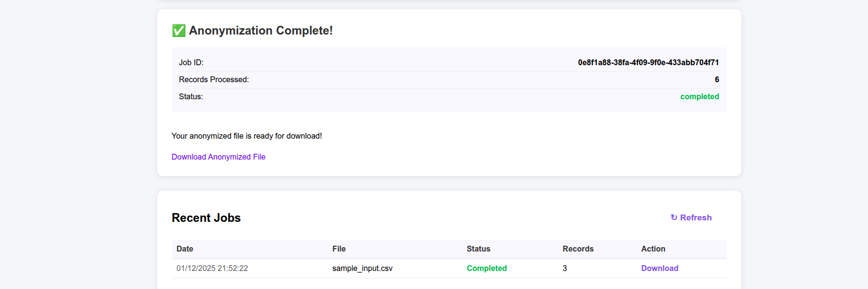Click Download for sample_input.csv
This screenshot has height=289, width=868.
pyautogui.click(x=660, y=268)
